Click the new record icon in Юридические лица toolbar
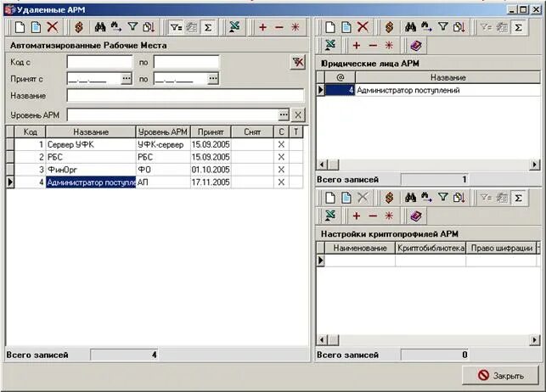Viewport: 546px width, 392px height. click(x=330, y=27)
